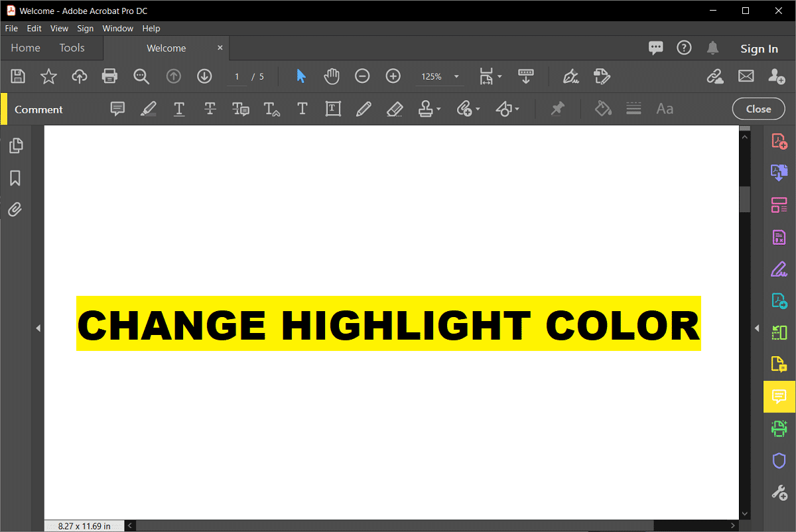Toggle Keep Tool Selected pin
796x532 pixels.
[557, 108]
